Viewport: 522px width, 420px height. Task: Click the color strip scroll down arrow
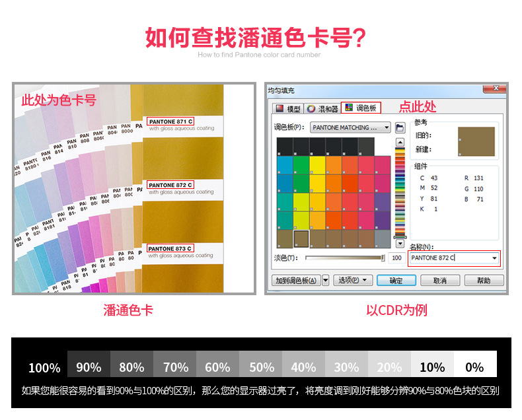(x=400, y=244)
